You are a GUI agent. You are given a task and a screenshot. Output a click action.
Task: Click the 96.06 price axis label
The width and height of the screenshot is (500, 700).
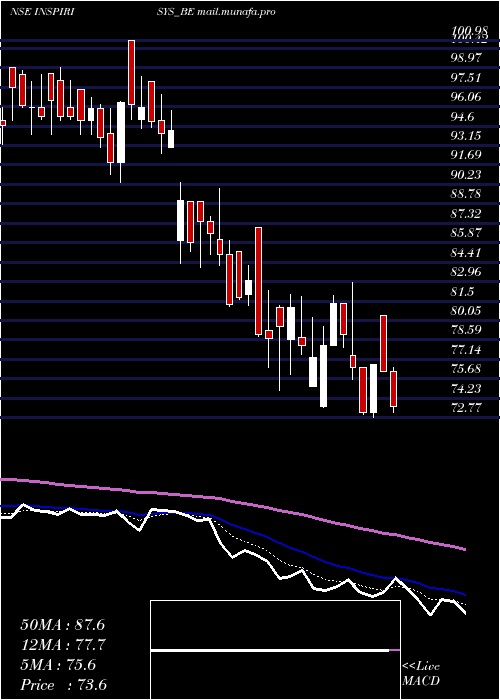[x=466, y=96]
